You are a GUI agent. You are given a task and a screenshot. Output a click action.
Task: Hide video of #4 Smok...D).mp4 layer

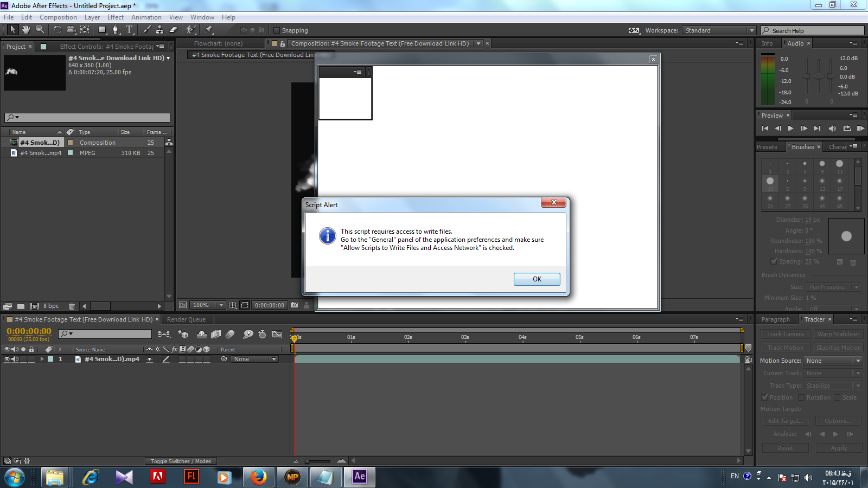pos(7,359)
